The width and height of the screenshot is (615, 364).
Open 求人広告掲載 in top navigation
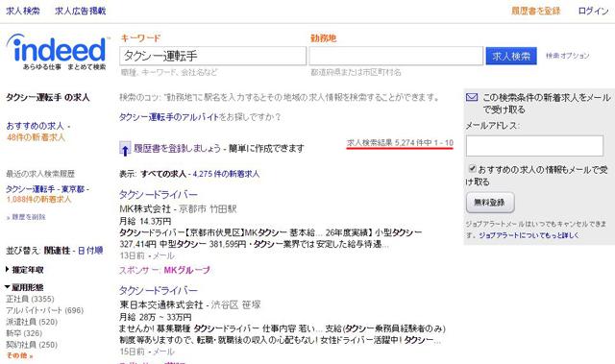(x=81, y=11)
